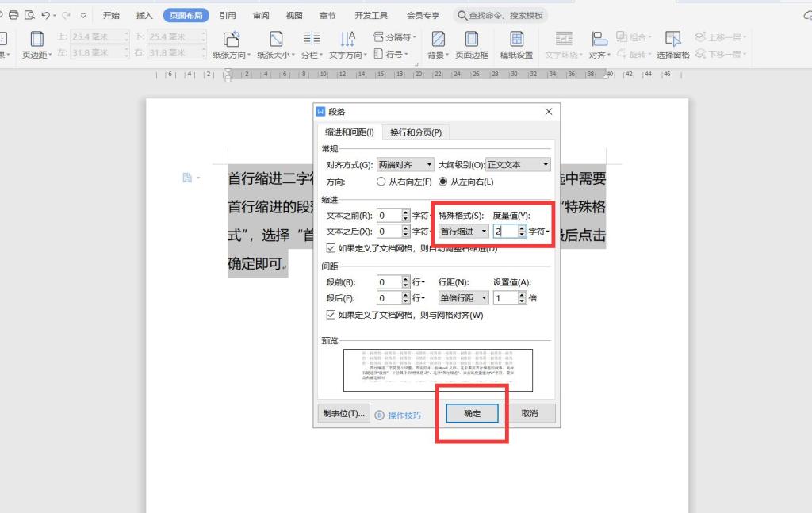812x513 pixels.
Task: Open 稿纸设置 manuscript paper settings
Action: coord(516,39)
